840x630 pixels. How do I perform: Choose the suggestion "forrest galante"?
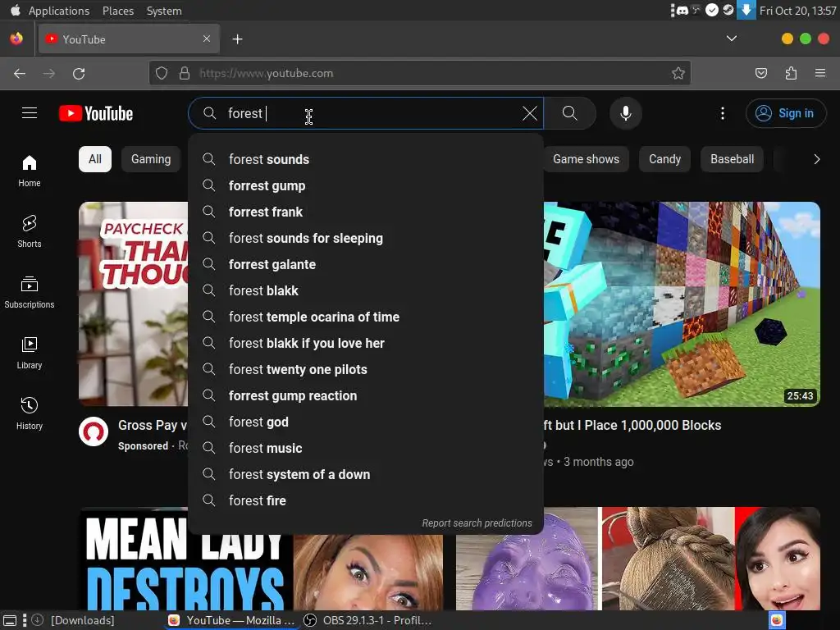(365, 264)
